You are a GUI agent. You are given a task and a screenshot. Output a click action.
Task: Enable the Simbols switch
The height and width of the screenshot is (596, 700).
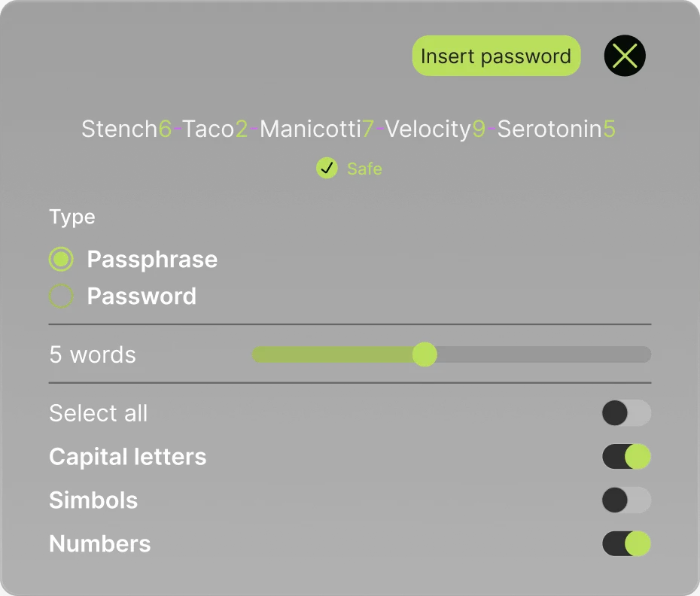tap(626, 500)
